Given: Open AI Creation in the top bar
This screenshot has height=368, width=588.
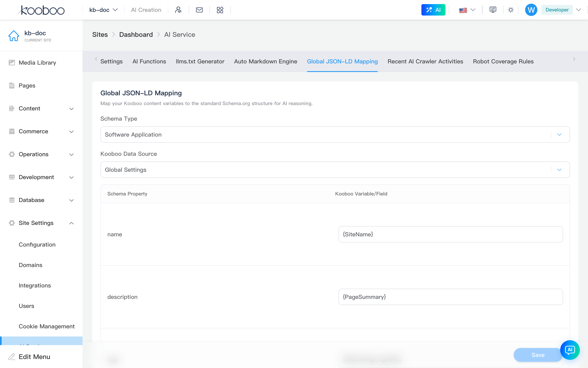Looking at the screenshot, I should coord(146,10).
